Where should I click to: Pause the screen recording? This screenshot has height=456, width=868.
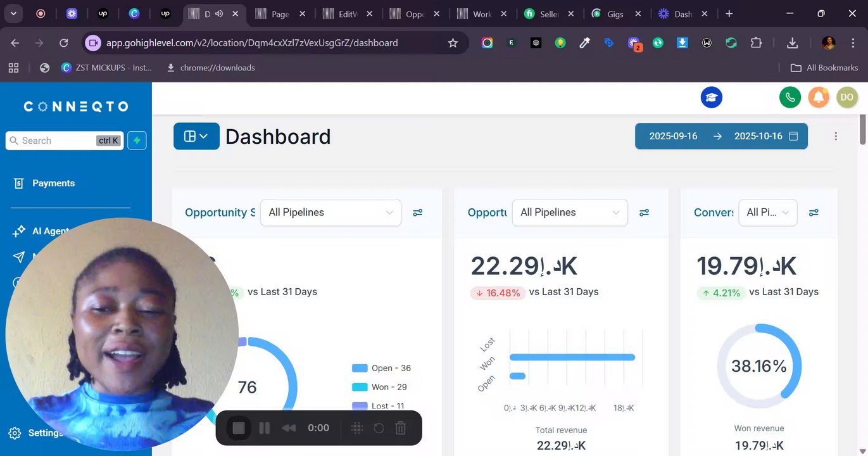[x=265, y=428]
